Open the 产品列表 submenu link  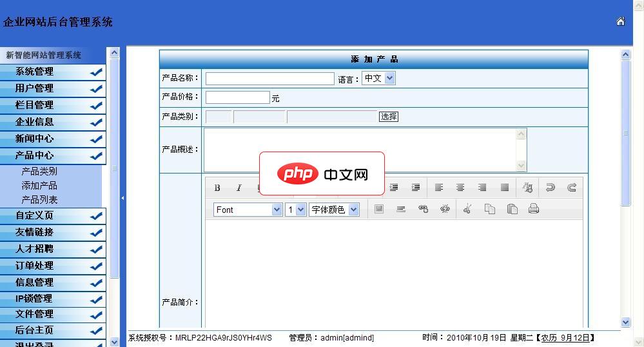point(39,200)
